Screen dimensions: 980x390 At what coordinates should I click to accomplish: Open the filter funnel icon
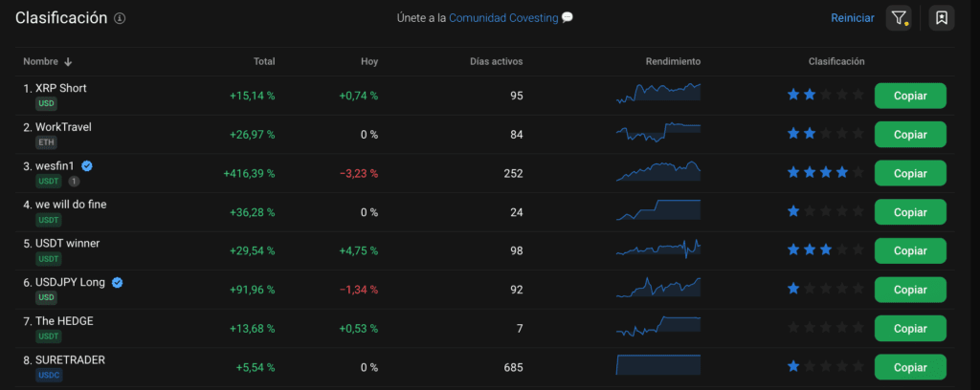898,18
